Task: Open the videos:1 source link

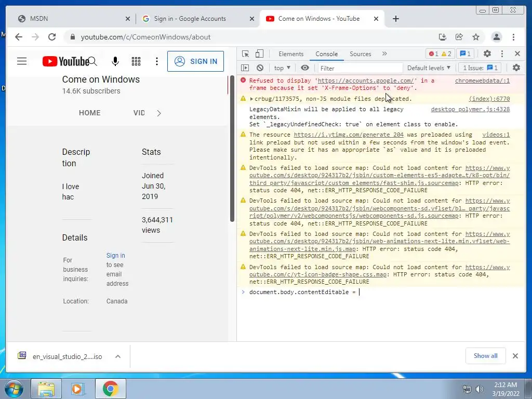Action: tap(496, 135)
